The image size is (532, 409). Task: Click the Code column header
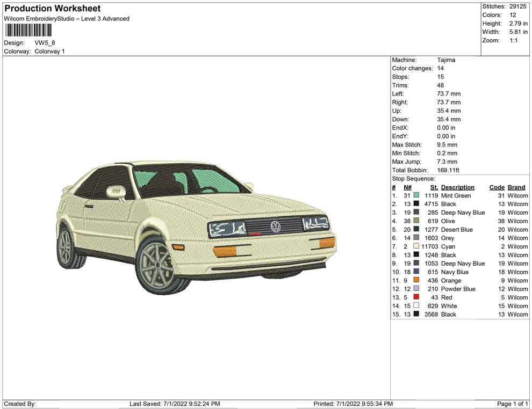[497, 187]
